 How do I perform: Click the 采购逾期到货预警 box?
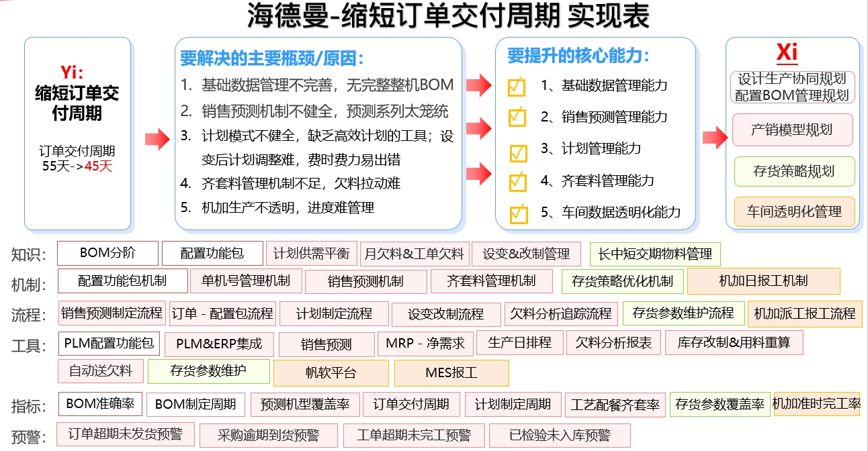[269, 436]
